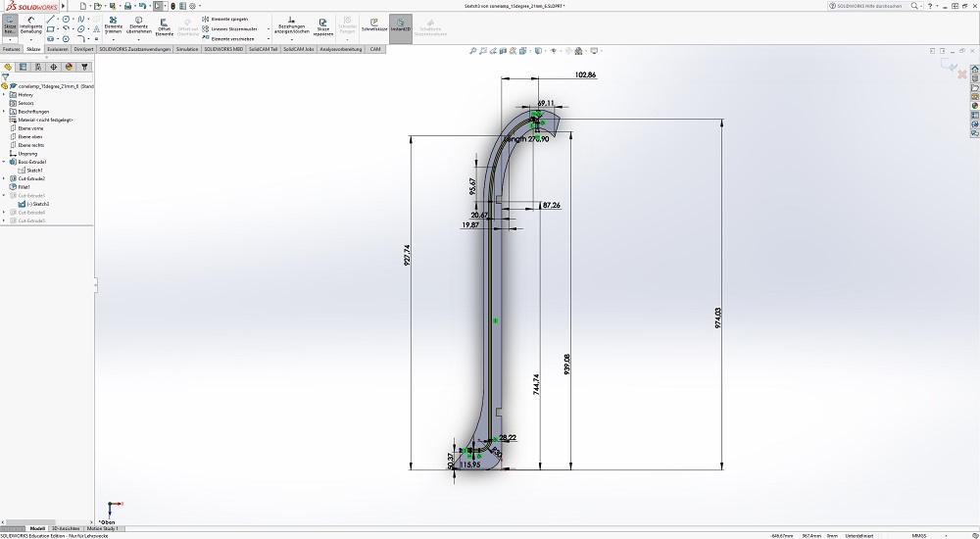Open the PropertyManager panel tab
The image size is (980, 539).
tap(24, 67)
